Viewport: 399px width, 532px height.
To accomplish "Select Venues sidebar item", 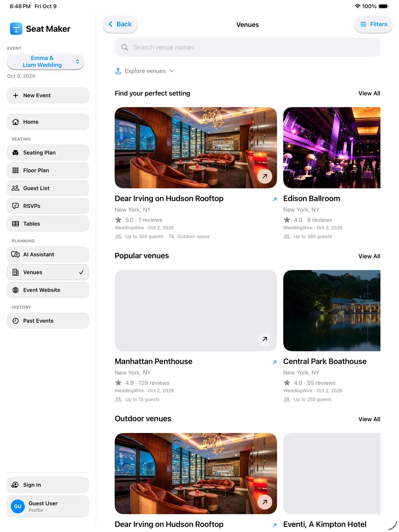I will (x=48, y=272).
